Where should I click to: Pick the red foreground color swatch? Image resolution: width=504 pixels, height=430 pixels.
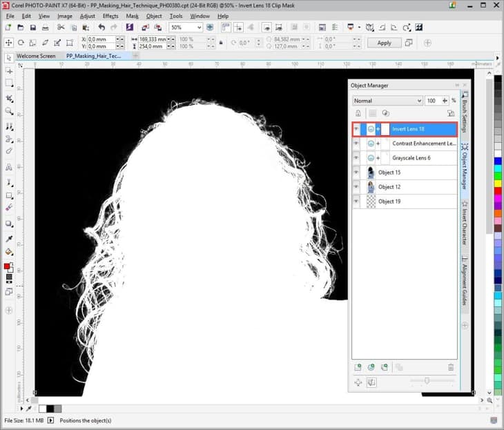(x=8, y=266)
